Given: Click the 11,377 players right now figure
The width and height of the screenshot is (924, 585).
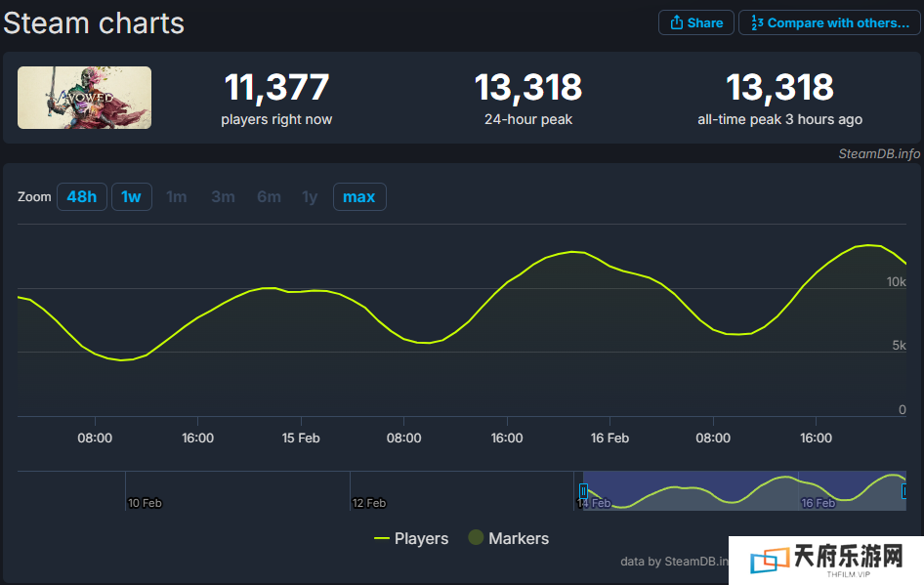Looking at the screenshot, I should (x=276, y=88).
